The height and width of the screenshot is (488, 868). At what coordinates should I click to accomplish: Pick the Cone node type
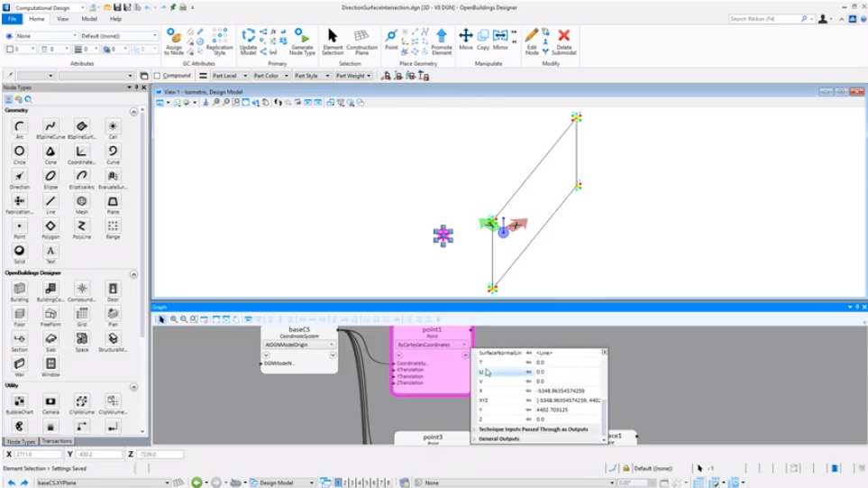pos(50,152)
